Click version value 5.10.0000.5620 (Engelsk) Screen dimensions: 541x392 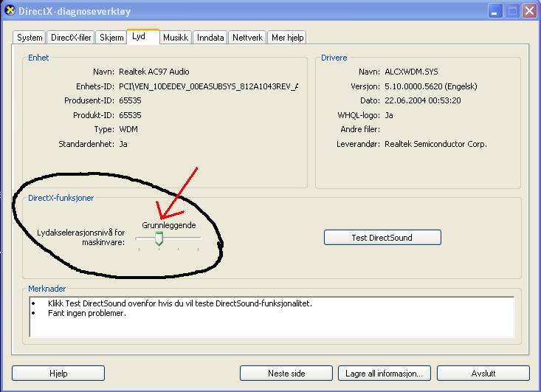(x=431, y=86)
